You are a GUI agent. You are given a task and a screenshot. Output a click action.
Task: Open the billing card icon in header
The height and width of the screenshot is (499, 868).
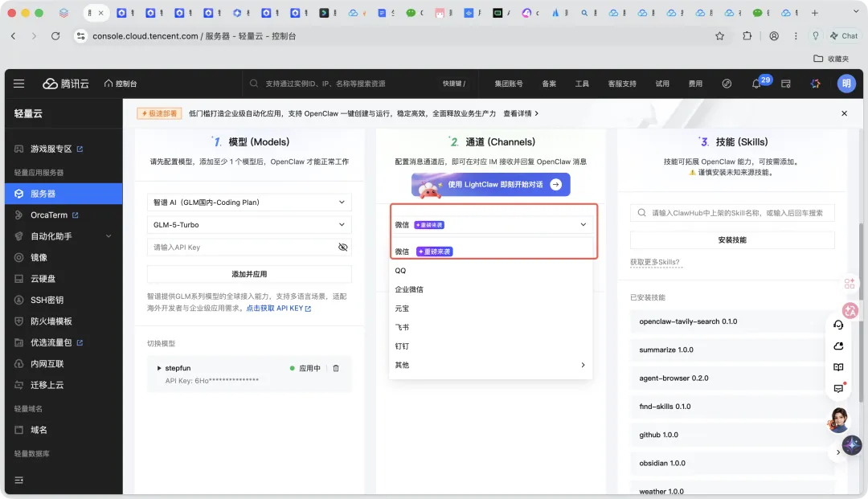(x=785, y=84)
